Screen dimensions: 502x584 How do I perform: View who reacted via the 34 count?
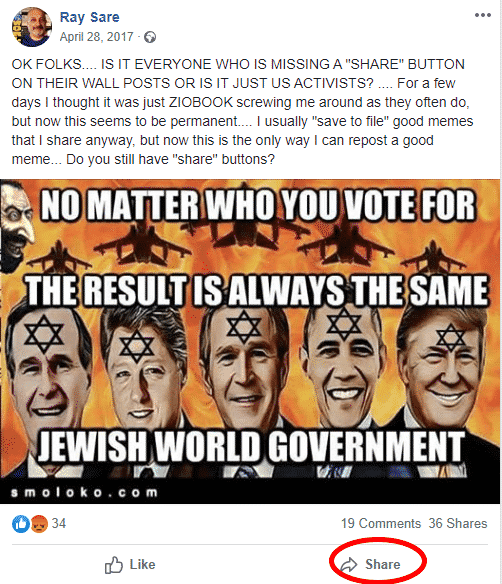click(x=58, y=523)
